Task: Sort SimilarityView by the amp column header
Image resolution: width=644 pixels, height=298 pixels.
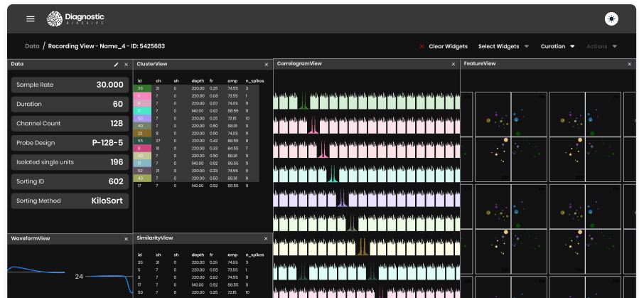Action: 232,255
